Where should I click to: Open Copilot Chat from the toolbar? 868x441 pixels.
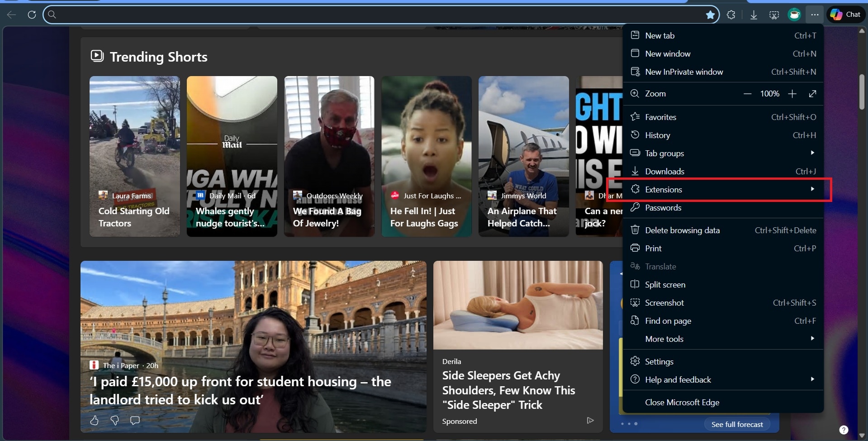[845, 14]
